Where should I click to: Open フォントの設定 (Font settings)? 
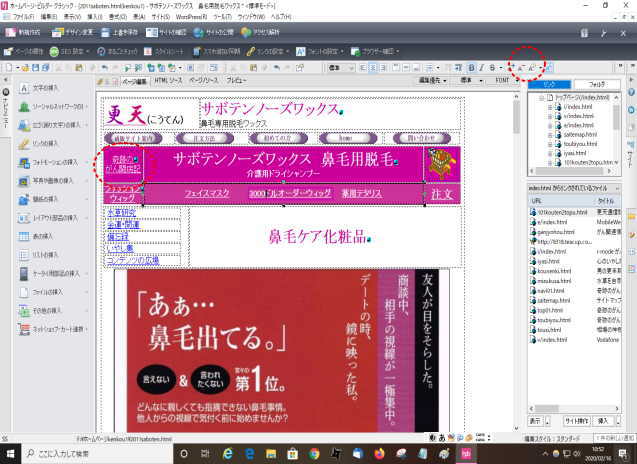(x=317, y=52)
